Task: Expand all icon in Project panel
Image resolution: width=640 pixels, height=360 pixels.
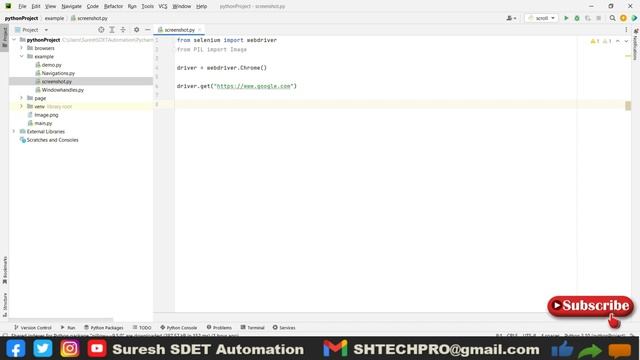Action: [112, 30]
